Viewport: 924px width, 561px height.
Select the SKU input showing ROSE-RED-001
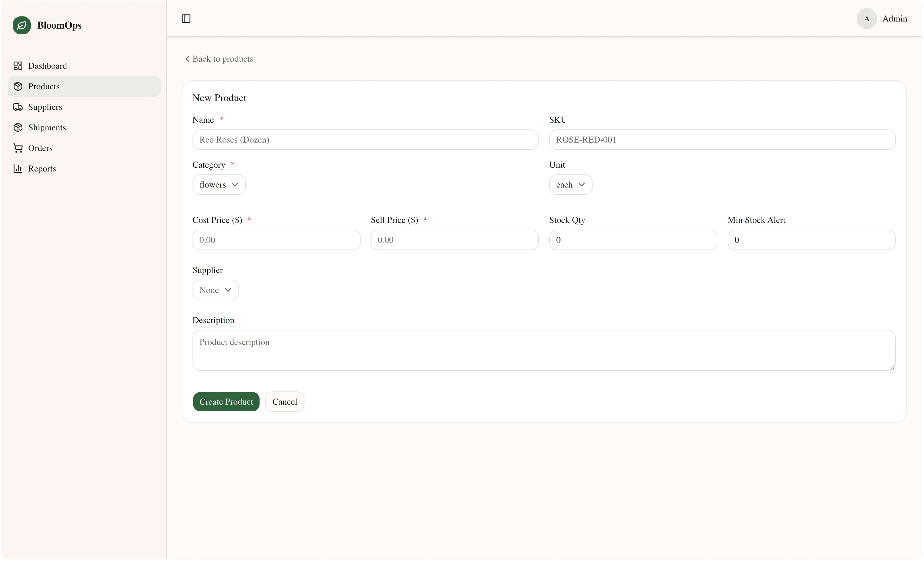[722, 140]
